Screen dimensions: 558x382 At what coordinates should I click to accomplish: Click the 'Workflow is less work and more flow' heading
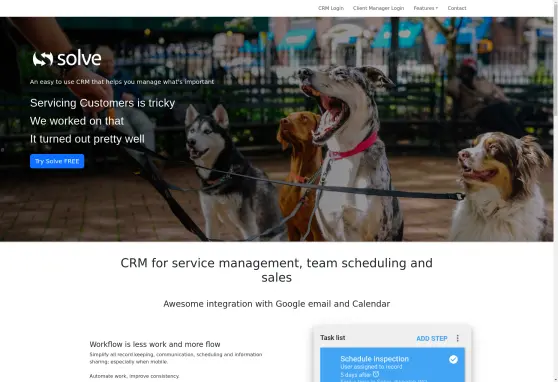155,344
